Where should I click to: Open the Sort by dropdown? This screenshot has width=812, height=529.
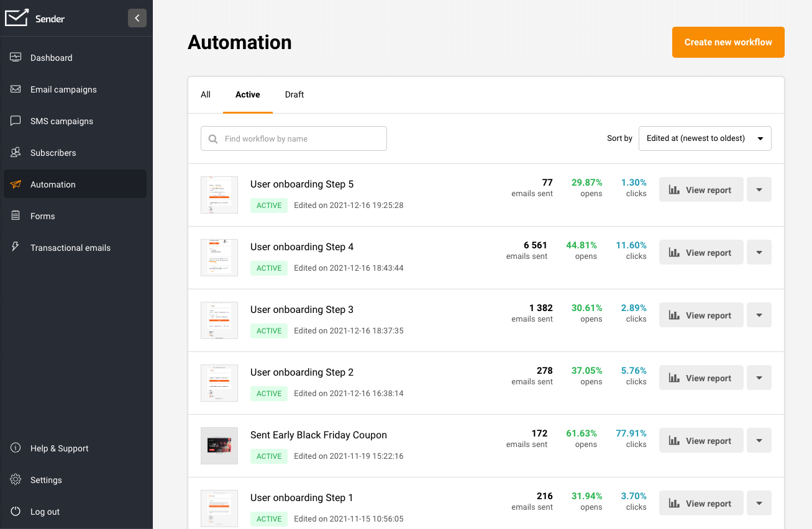tap(705, 138)
